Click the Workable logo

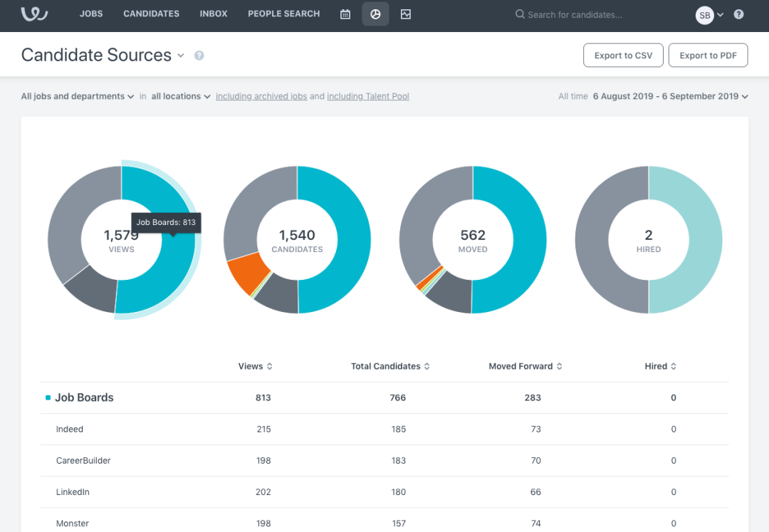(34, 14)
